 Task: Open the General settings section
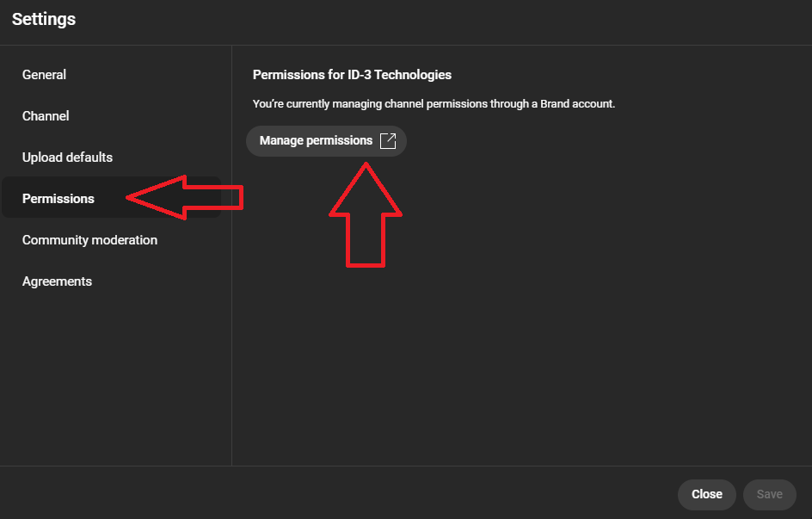(44, 75)
